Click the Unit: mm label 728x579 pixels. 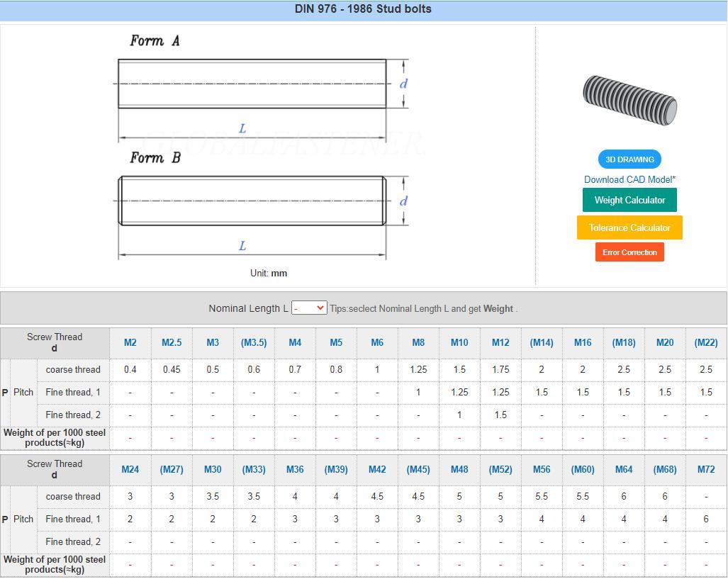point(268,273)
